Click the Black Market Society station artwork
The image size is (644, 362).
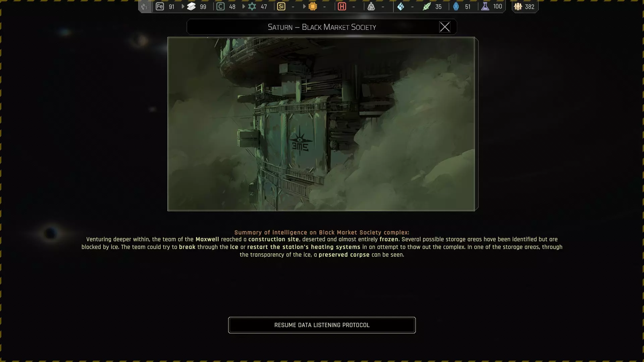(x=321, y=124)
